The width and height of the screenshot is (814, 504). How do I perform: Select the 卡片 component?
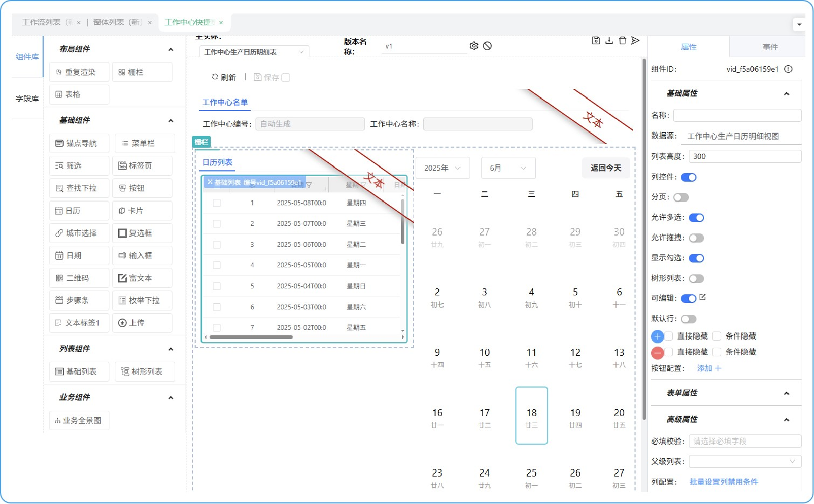[142, 211]
